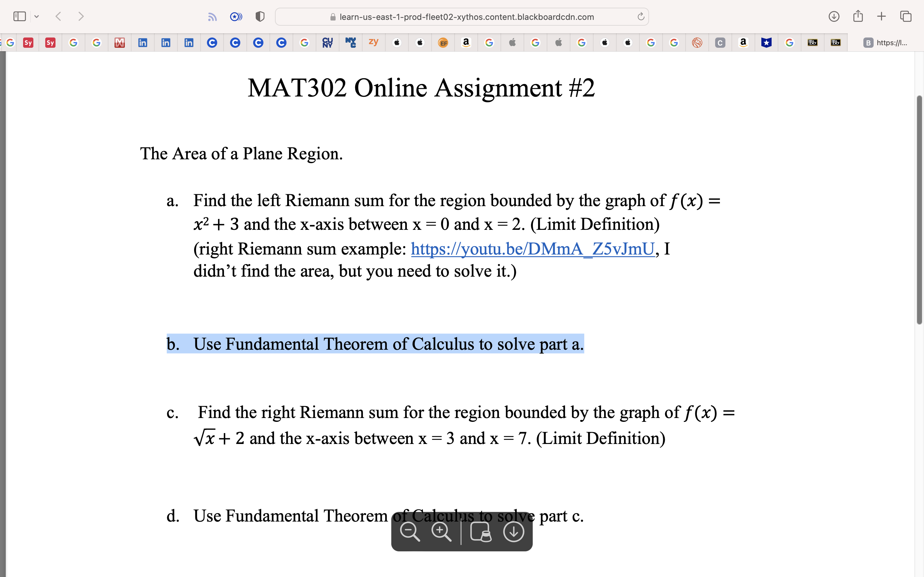Viewport: 924px width, 577px height.
Task: Open the zyBooks bookmark in the favorites bar
Action: pyautogui.click(x=373, y=42)
